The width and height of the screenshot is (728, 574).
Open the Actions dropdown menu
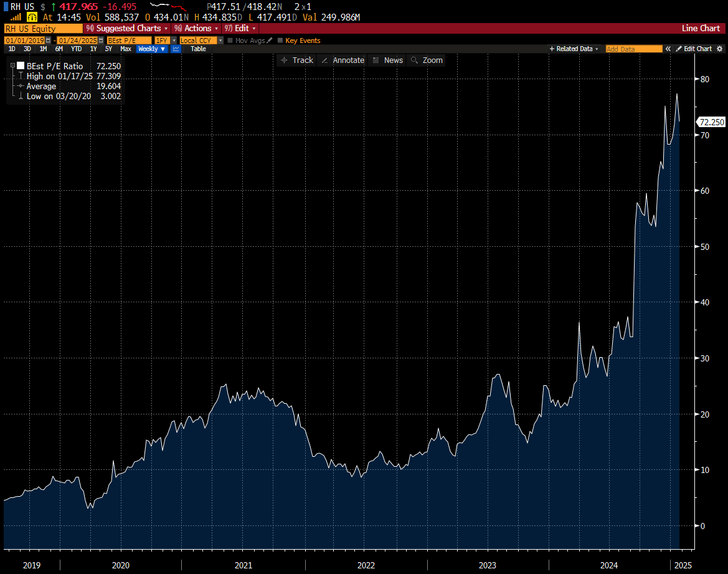click(196, 28)
